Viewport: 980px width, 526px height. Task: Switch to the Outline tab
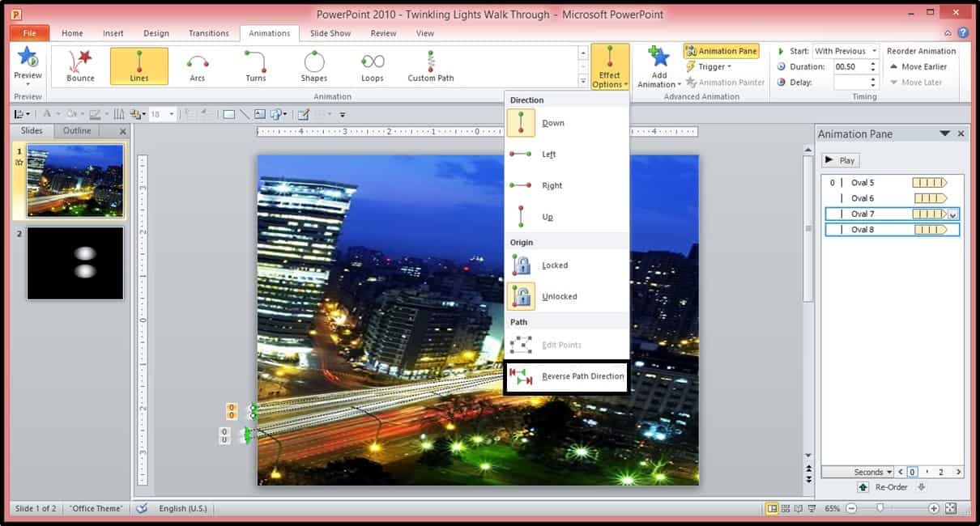(78, 130)
